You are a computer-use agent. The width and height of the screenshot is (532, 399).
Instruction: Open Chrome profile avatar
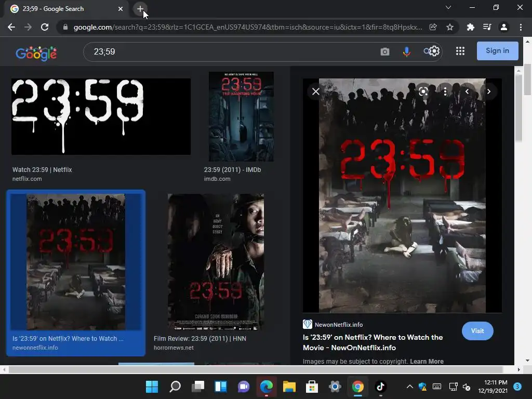point(504,27)
